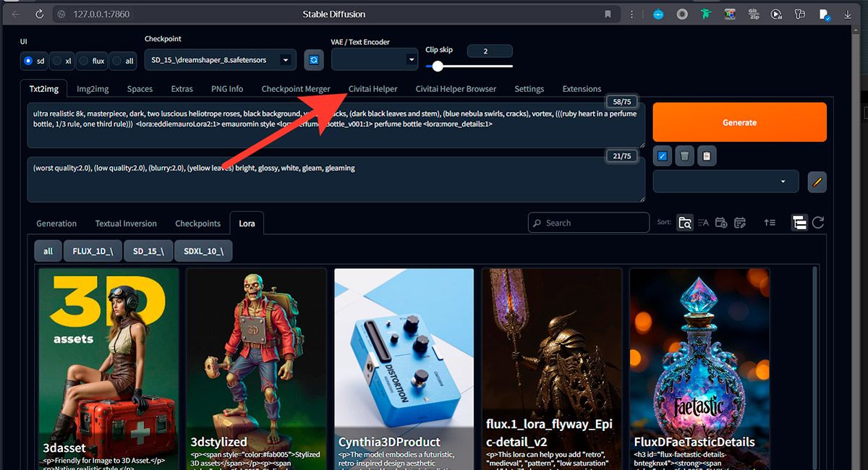Open the browser downloads icon
The width and height of the screenshot is (868, 470).
[848, 14]
